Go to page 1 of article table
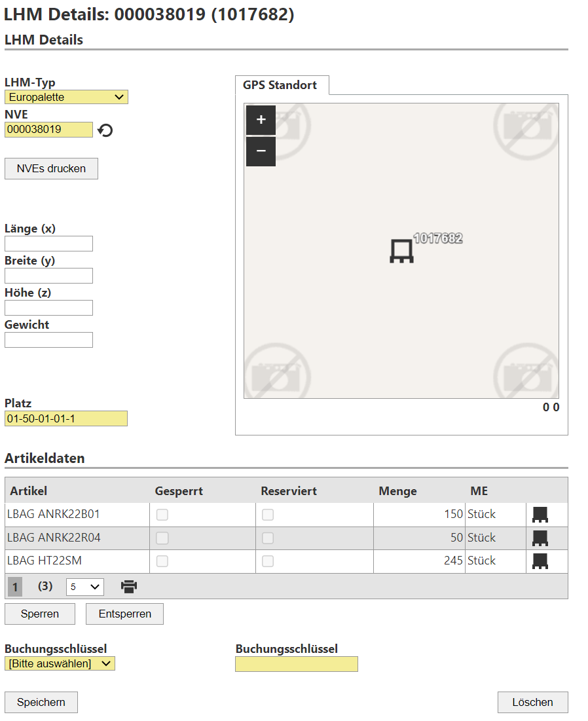588x721 pixels. pyautogui.click(x=15, y=587)
